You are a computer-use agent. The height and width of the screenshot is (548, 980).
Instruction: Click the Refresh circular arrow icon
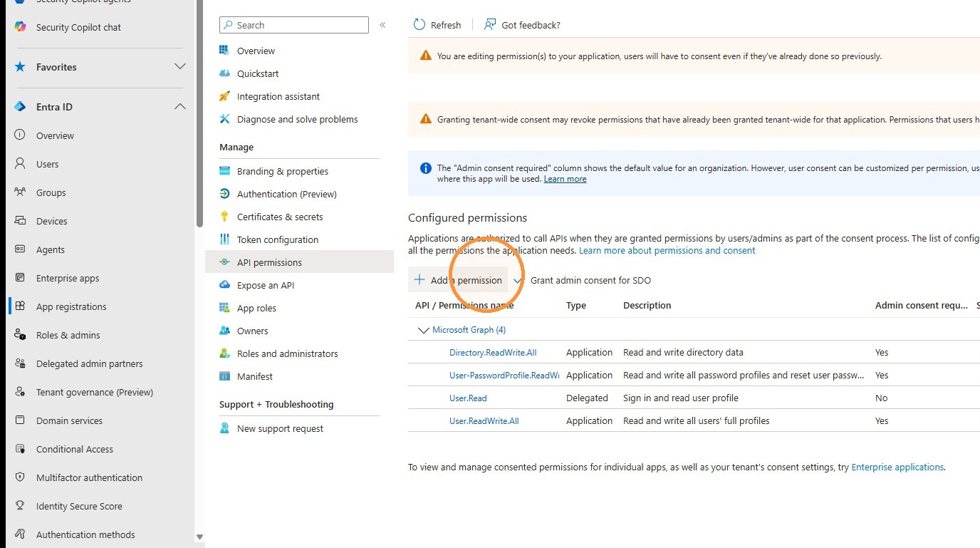419,25
